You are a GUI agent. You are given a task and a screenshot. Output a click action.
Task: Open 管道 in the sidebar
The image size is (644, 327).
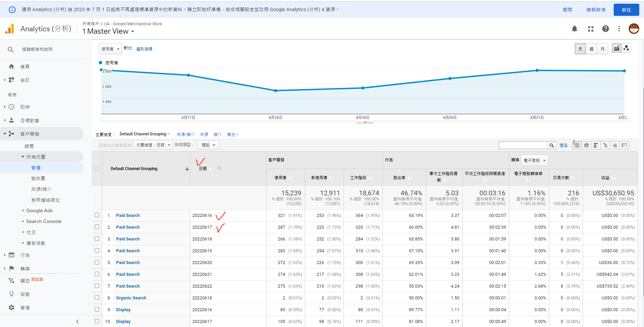(x=36, y=168)
